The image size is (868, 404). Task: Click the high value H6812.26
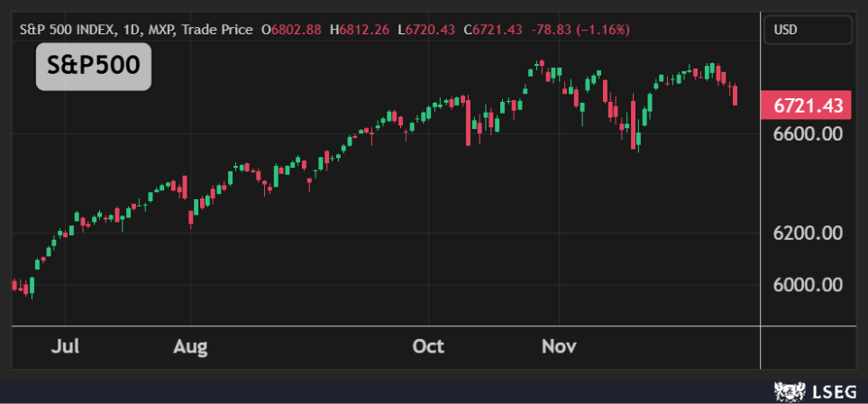pyautogui.click(x=361, y=30)
